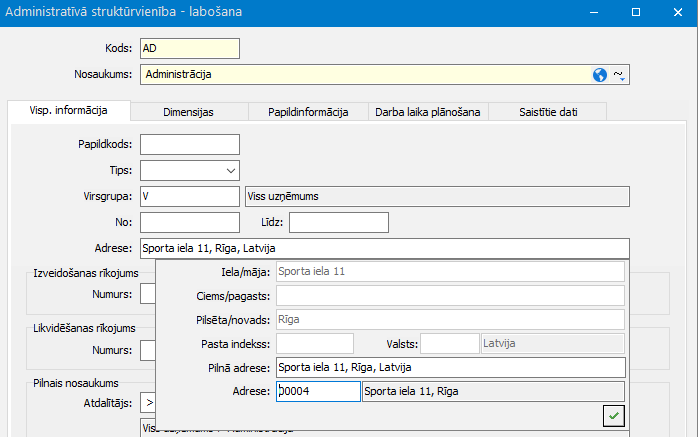Open the Papildinformācija tab
This screenshot has height=437, width=698.
pos(308,112)
